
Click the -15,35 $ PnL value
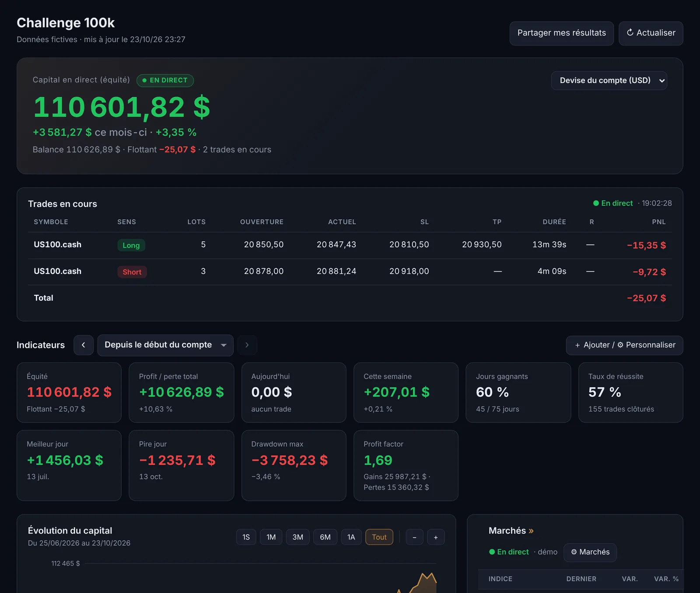646,246
